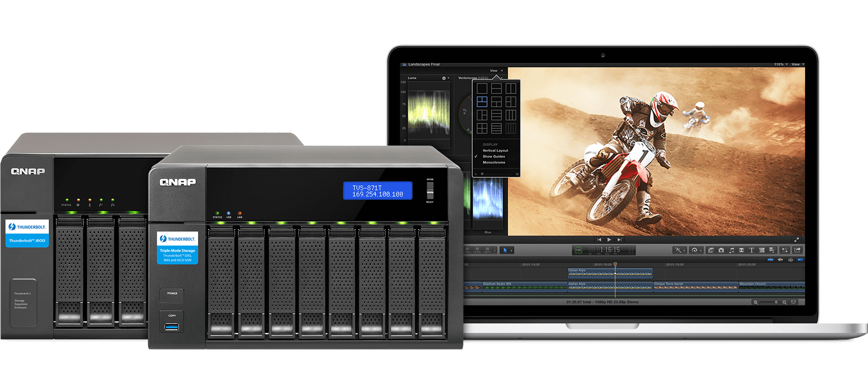Choose the two stacked rows scope layout
Viewport: 868px width, 378px height.
click(x=496, y=89)
